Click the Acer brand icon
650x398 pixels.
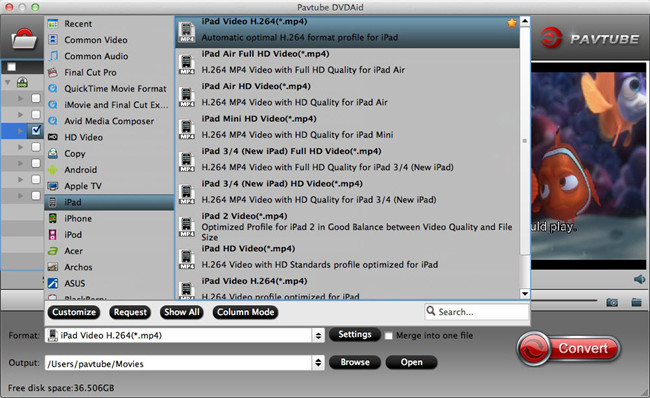coord(53,251)
